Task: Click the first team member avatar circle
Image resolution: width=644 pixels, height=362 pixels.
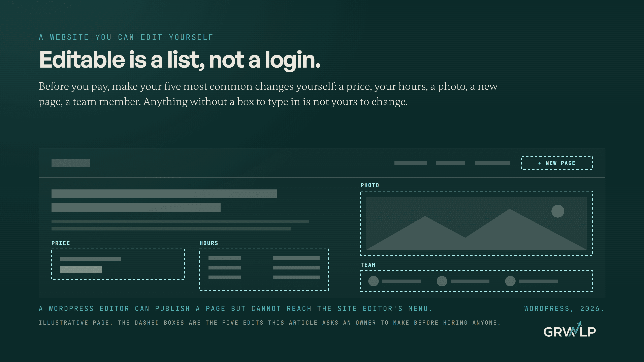Action: pyautogui.click(x=374, y=281)
